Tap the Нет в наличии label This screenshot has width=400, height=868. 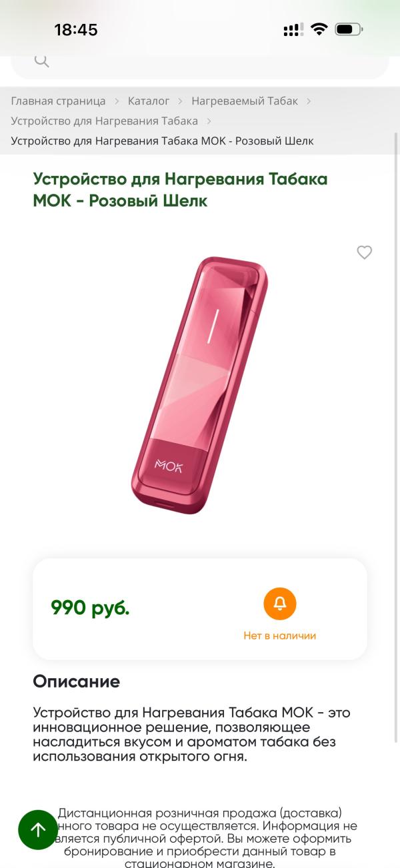pyautogui.click(x=279, y=636)
